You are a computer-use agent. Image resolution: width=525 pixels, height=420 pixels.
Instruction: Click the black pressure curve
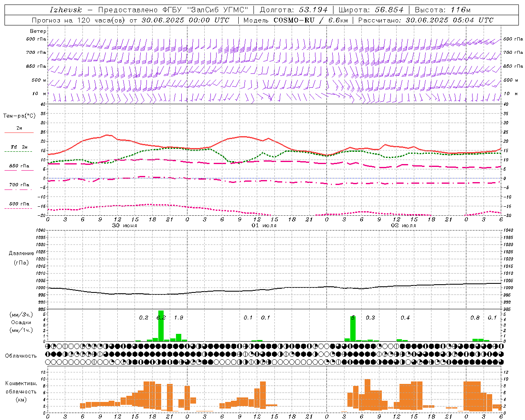(274, 289)
